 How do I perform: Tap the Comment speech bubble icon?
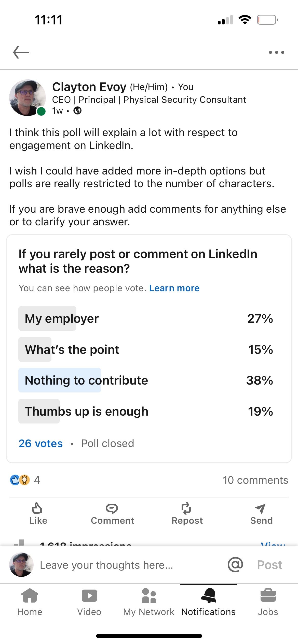coord(112,509)
